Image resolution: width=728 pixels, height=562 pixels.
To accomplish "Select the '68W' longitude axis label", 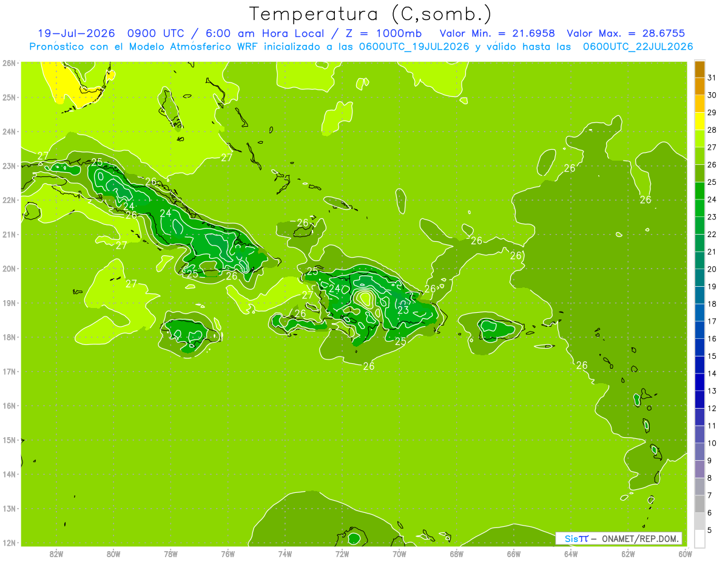I will pyautogui.click(x=457, y=554).
